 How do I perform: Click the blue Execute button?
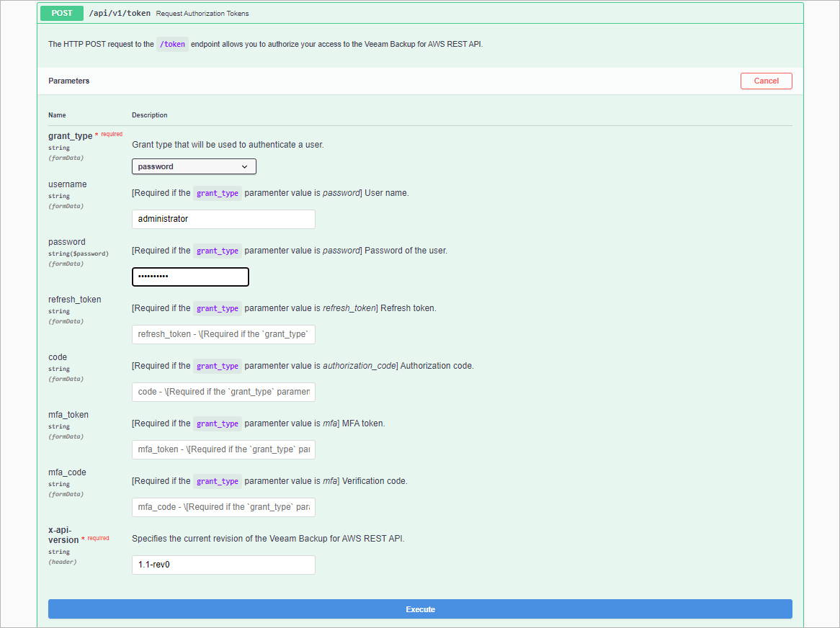coord(420,609)
